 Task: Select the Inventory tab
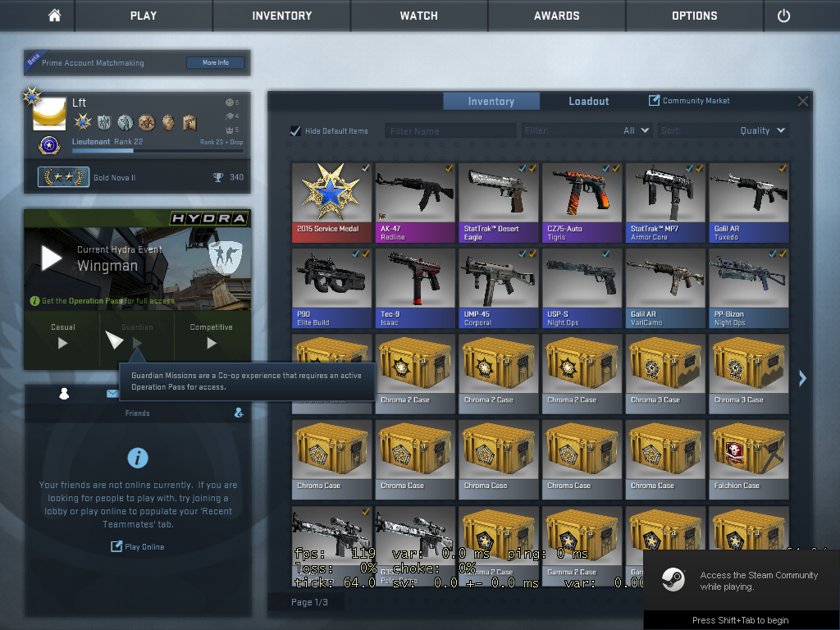(x=491, y=101)
